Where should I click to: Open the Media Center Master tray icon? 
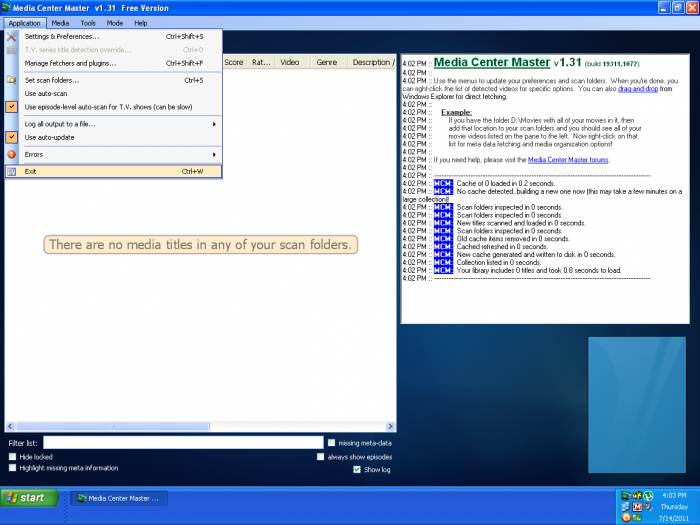[x=626, y=496]
